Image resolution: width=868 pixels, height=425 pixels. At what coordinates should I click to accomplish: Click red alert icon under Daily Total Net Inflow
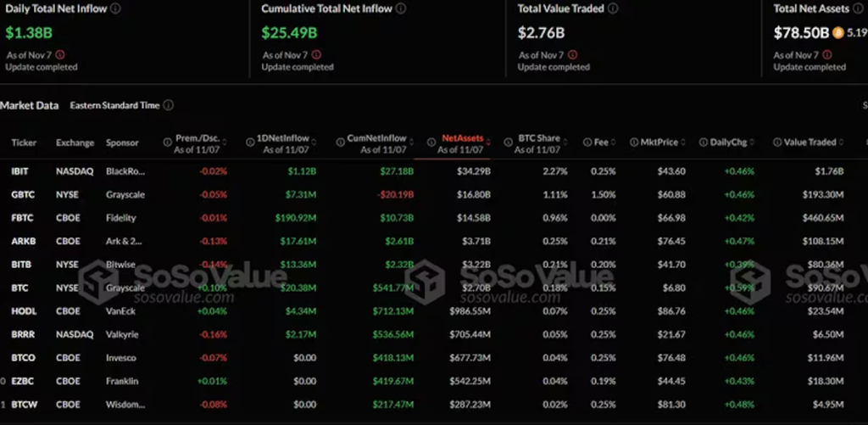60,55
